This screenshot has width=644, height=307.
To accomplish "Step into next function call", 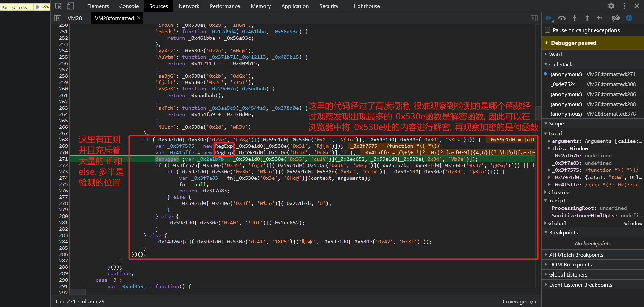I will click(574, 18).
